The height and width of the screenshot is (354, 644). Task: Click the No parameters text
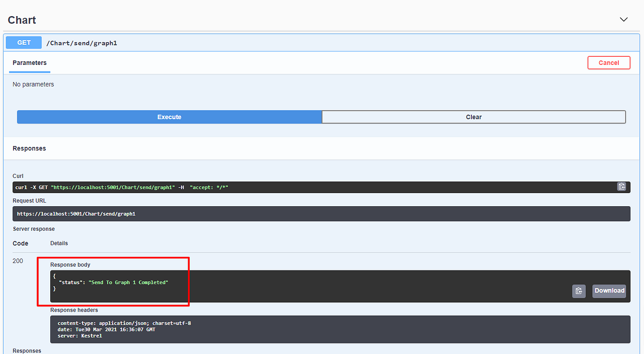pos(33,84)
